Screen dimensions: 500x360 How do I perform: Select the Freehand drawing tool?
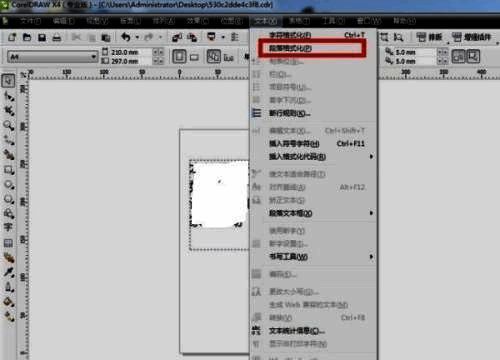9,140
